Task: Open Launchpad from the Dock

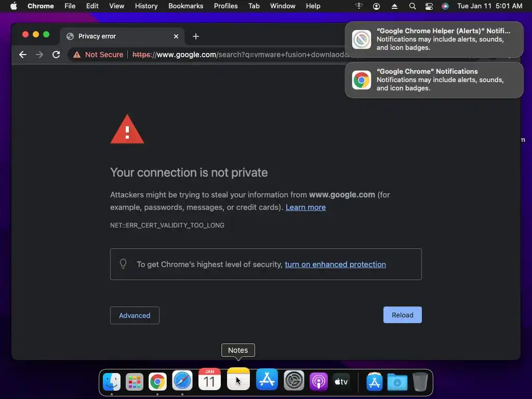Action: pos(135,382)
